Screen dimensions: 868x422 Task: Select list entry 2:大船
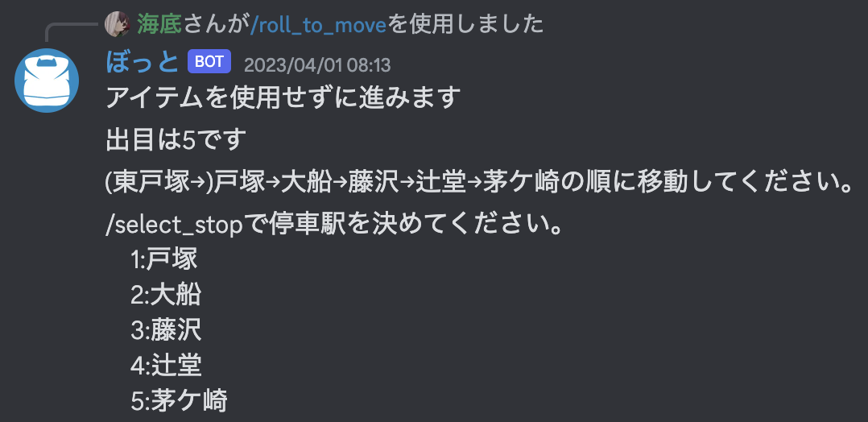pyautogui.click(x=166, y=295)
